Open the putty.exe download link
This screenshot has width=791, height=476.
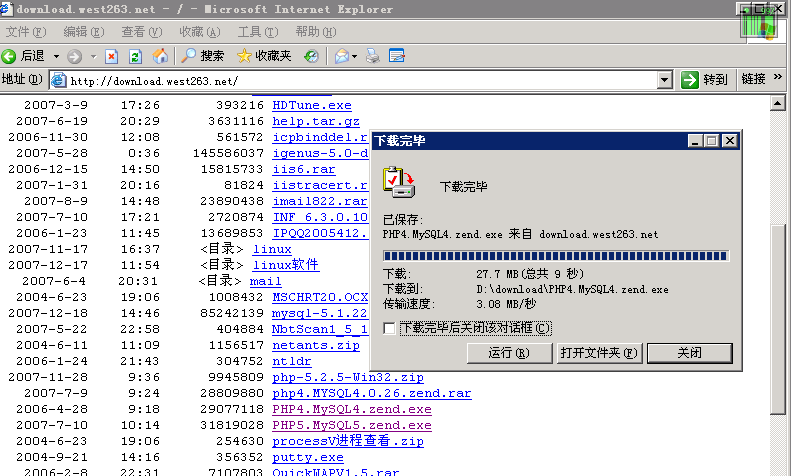(302, 457)
